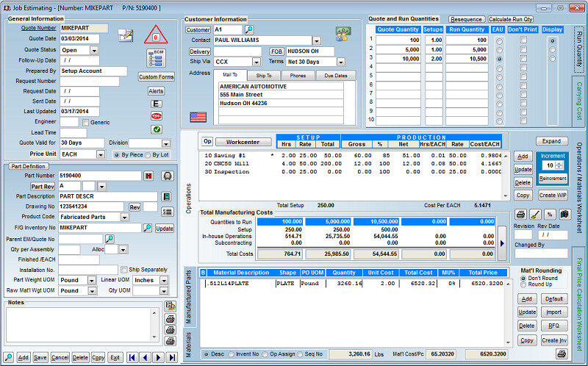Viewport: 588px width, 366px height.
Task: Enable the Generic checkbox
Action: 86,122
